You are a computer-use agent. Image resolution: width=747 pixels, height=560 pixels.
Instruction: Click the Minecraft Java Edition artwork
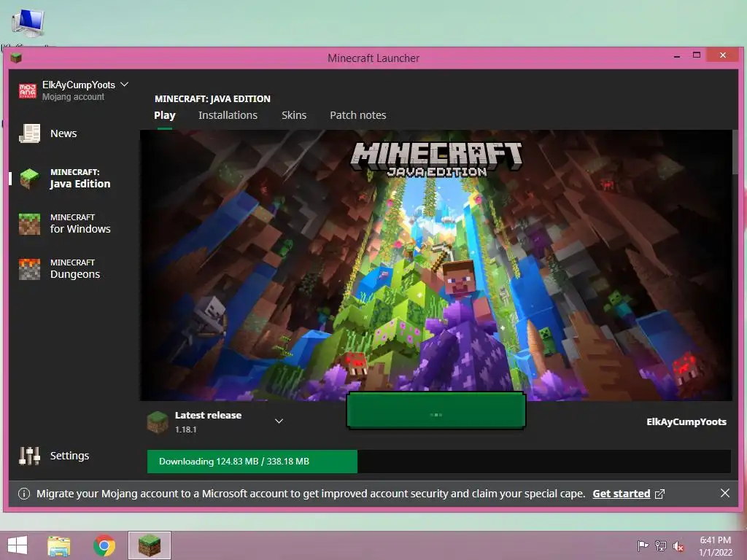436,265
